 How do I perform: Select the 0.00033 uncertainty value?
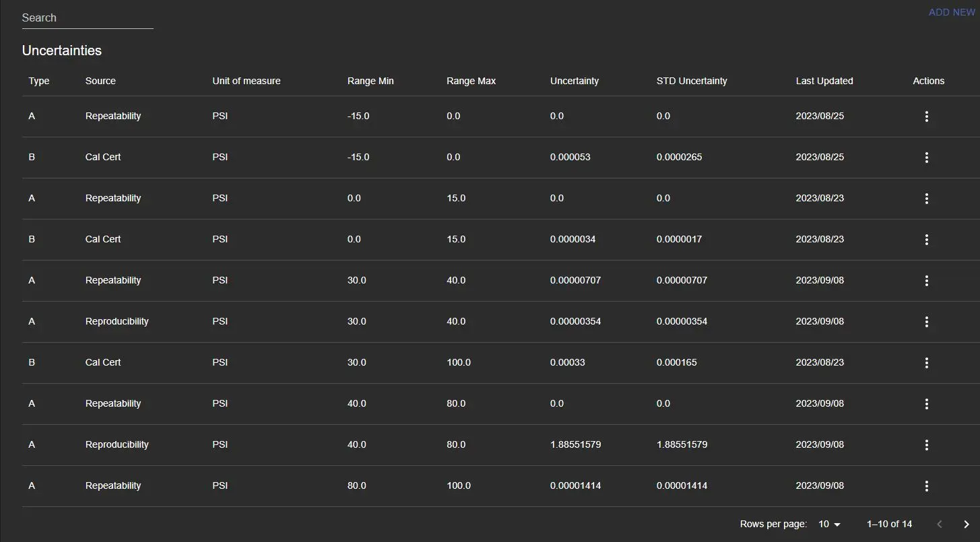(x=568, y=362)
